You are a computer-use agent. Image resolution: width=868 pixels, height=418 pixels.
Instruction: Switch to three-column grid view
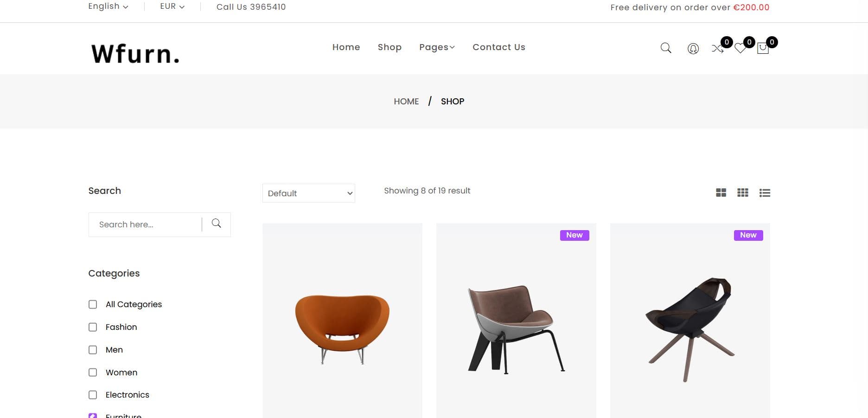tap(743, 193)
